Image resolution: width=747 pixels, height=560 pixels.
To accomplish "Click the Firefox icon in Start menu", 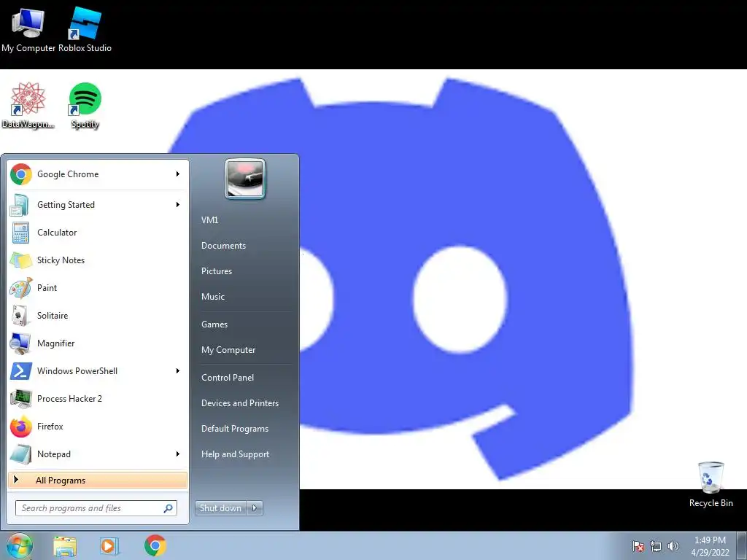I will pos(21,426).
